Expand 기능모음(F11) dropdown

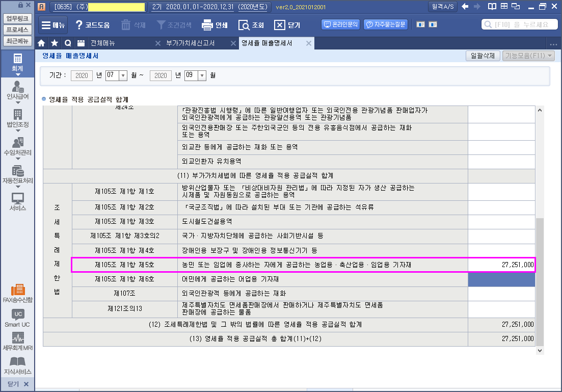point(528,56)
